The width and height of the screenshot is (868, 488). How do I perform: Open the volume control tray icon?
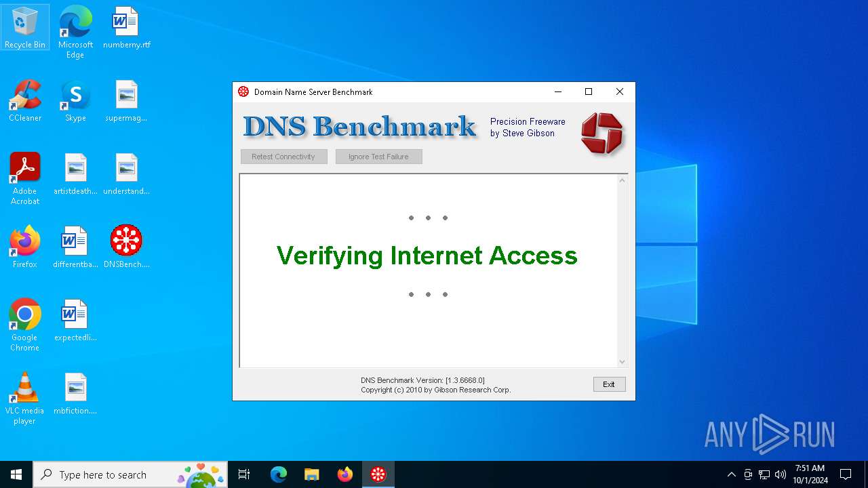pyautogui.click(x=781, y=474)
